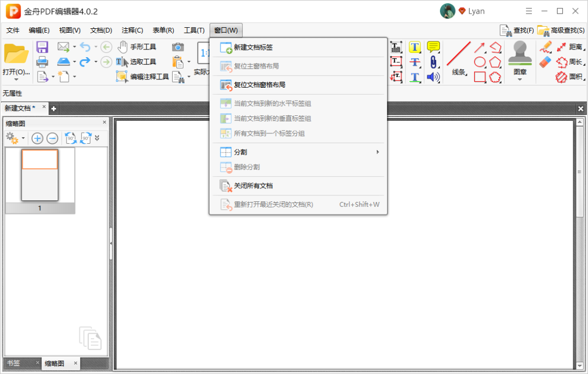Select the Hand tool (手形工具)
The image size is (588, 374).
pyautogui.click(x=137, y=47)
